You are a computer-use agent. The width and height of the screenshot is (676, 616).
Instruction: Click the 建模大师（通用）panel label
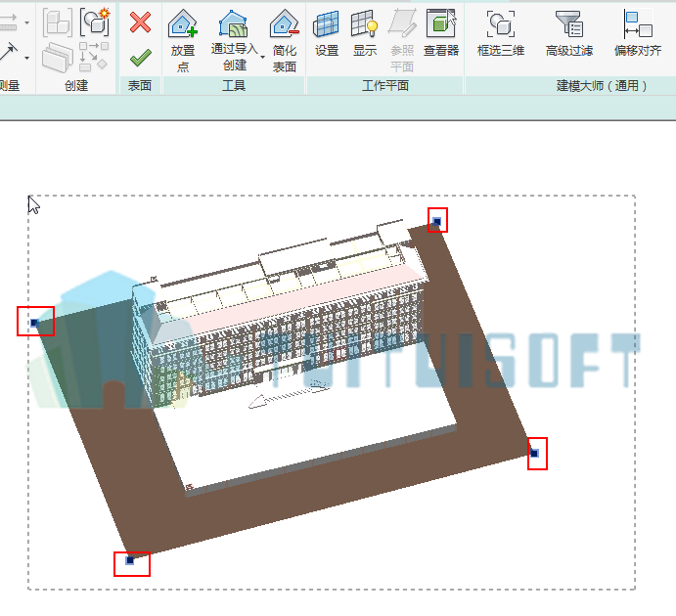pyautogui.click(x=602, y=86)
